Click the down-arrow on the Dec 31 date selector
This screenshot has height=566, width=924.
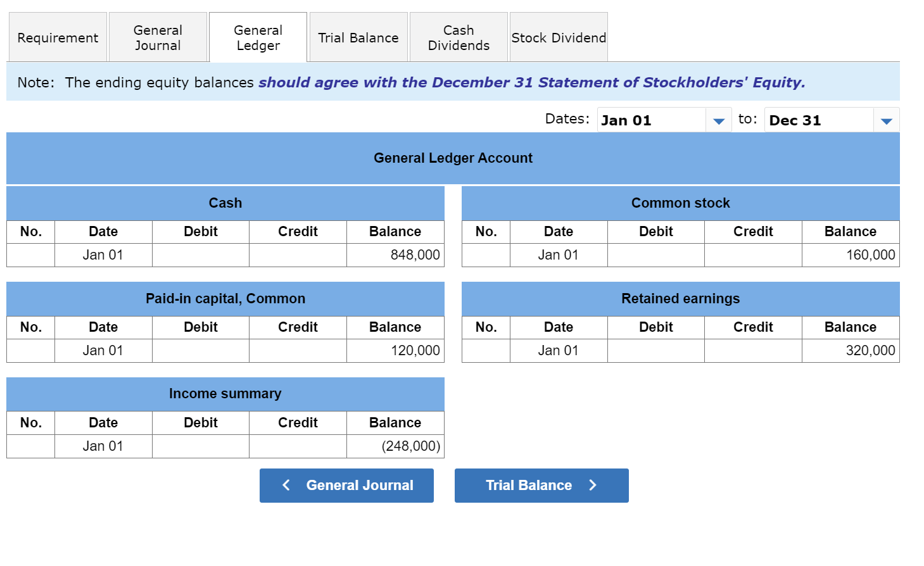pyautogui.click(x=886, y=120)
